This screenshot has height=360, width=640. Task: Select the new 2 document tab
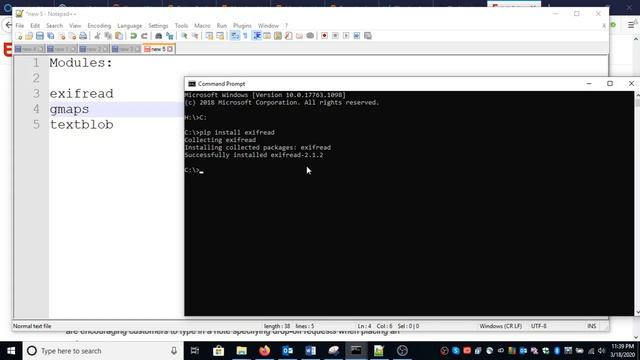coord(94,49)
